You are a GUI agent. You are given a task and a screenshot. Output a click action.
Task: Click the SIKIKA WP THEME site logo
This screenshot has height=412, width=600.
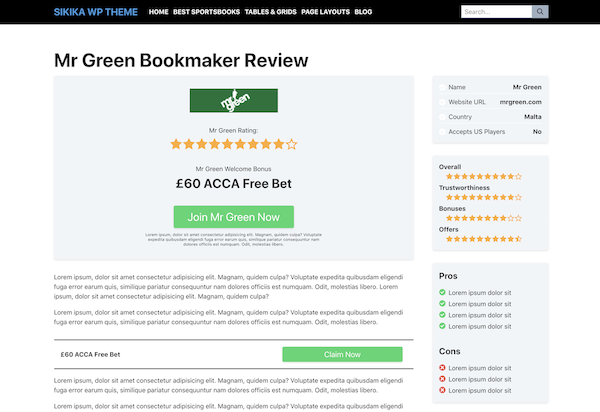(x=96, y=12)
